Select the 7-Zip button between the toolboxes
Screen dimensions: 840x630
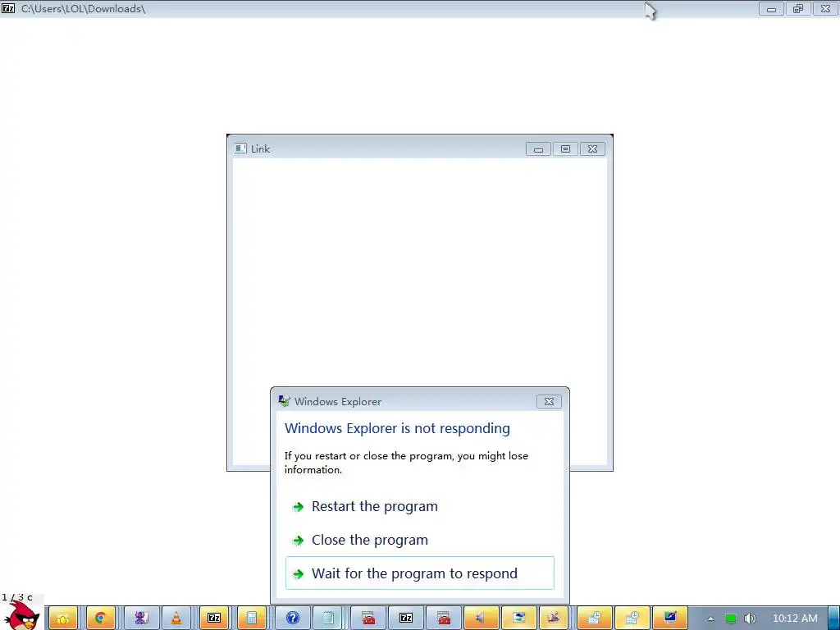click(x=406, y=619)
